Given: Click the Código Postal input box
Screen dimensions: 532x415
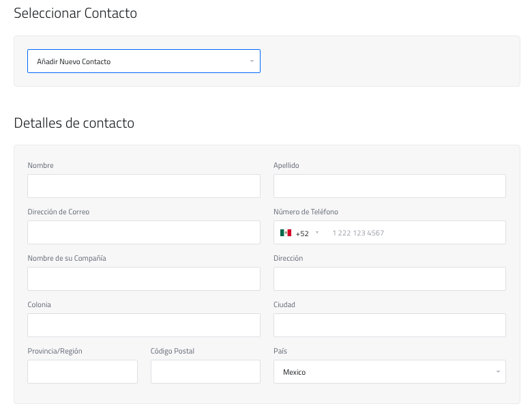Looking at the screenshot, I should pyautogui.click(x=205, y=371).
